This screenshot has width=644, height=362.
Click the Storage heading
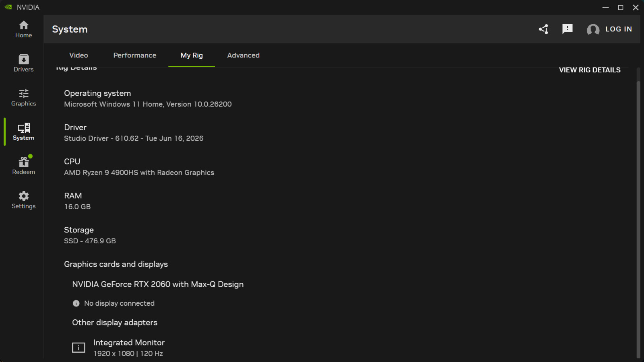point(79,230)
